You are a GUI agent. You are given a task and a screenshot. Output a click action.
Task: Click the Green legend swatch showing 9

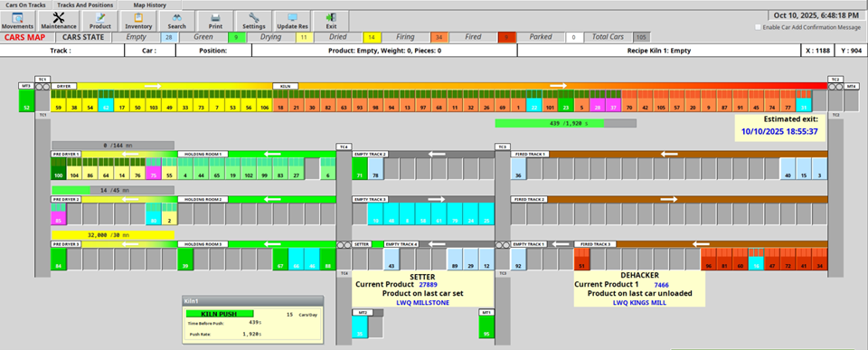tap(236, 37)
